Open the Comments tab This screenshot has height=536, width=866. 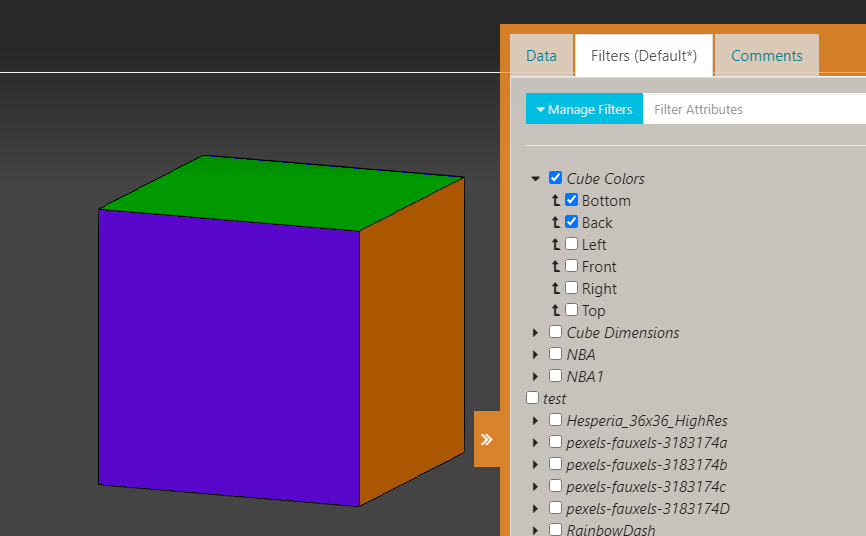[767, 55]
